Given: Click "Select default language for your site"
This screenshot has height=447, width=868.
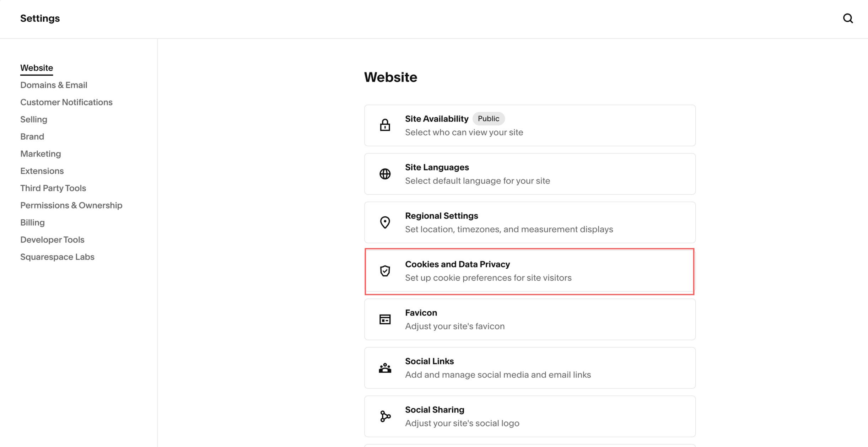Looking at the screenshot, I should click(x=478, y=181).
